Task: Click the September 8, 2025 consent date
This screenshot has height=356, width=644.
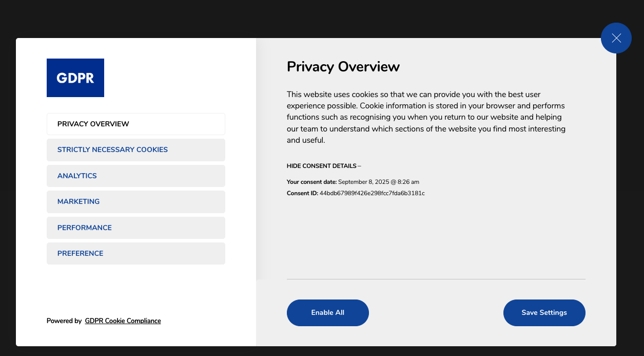Action: (379, 182)
